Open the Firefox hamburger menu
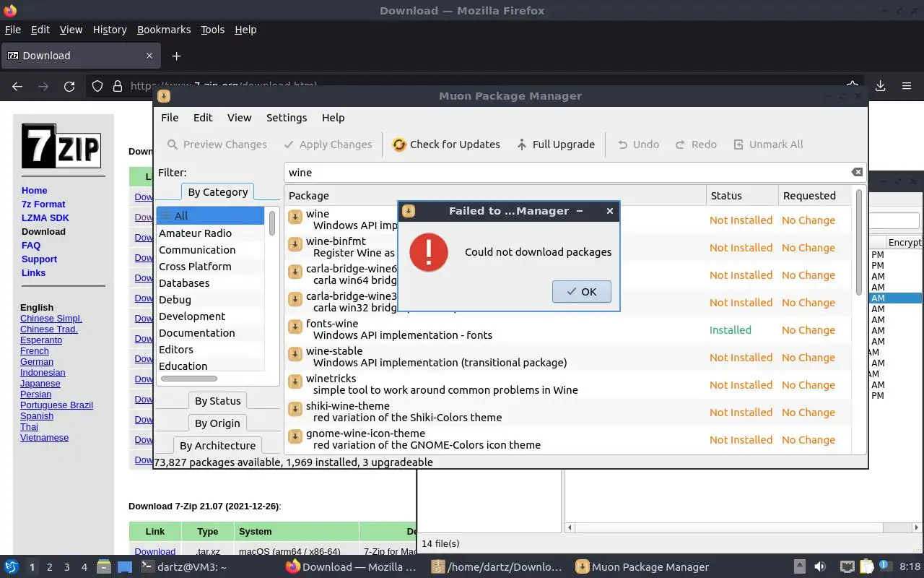 (907, 86)
